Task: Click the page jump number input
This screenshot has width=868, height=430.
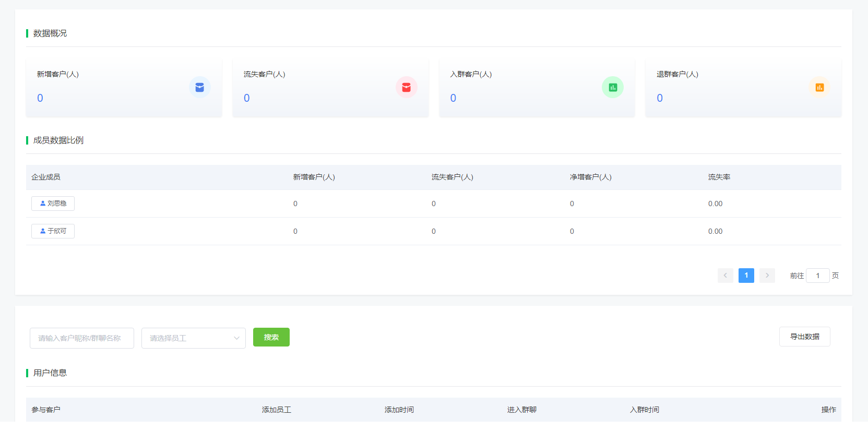Action: (817, 276)
